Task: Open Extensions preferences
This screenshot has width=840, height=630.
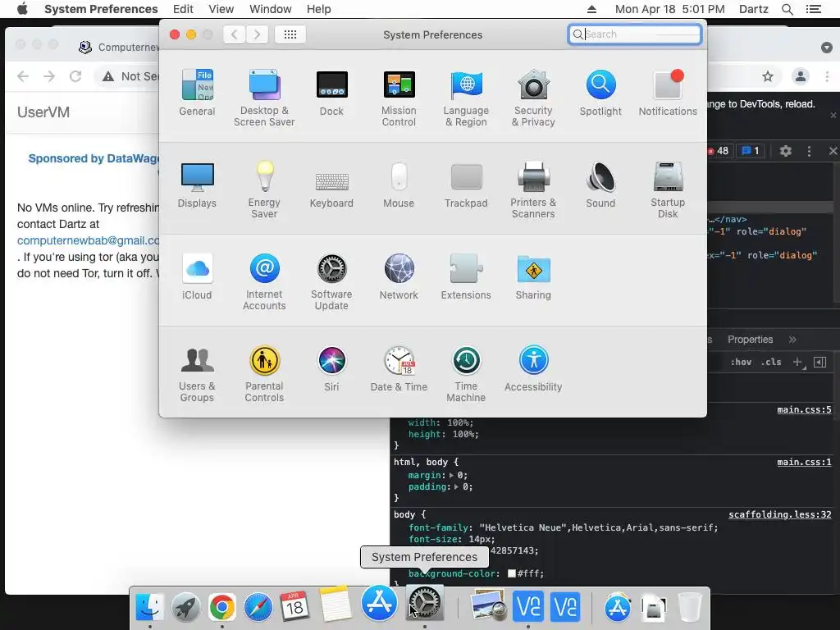Action: (466, 276)
